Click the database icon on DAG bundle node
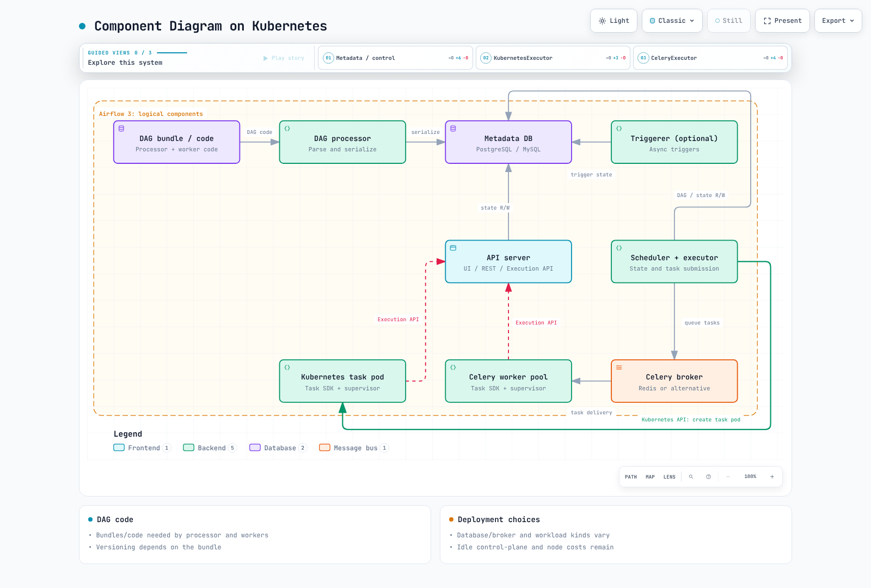The image size is (871, 588). (x=121, y=128)
